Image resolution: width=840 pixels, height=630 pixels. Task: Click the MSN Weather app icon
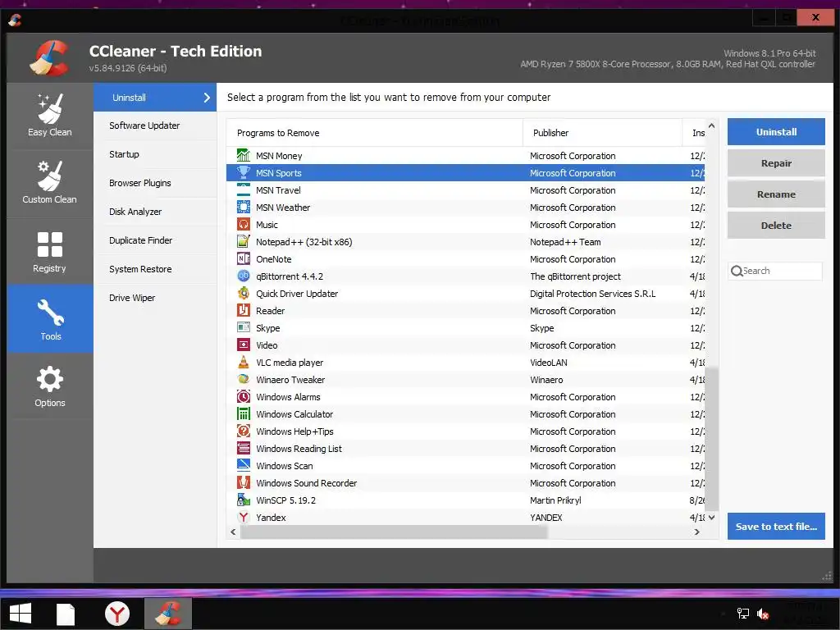(x=243, y=207)
